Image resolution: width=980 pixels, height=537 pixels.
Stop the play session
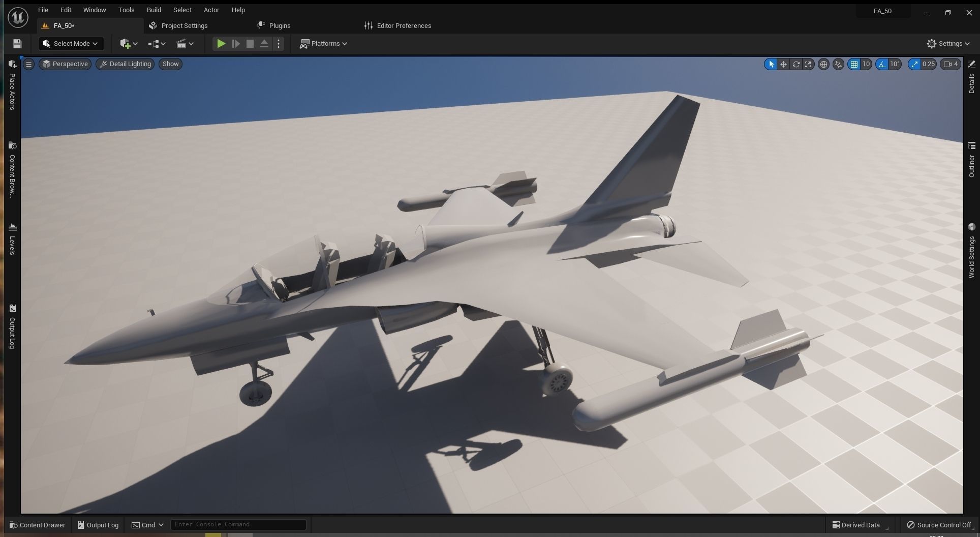pyautogui.click(x=250, y=44)
